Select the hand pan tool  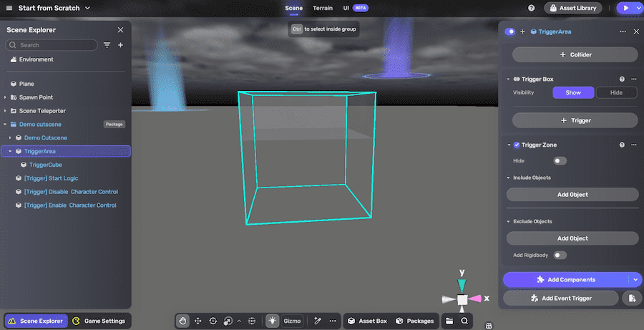pos(183,321)
